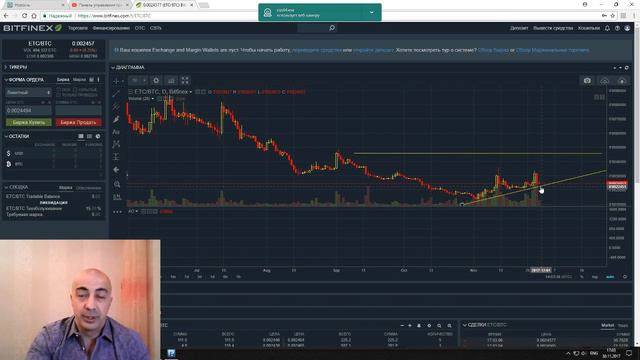
Task: Select the trend line drawing tool
Action: [x=116, y=93]
